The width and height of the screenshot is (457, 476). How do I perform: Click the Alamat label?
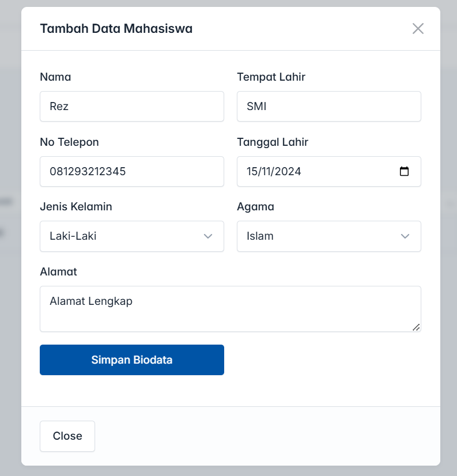(58, 271)
